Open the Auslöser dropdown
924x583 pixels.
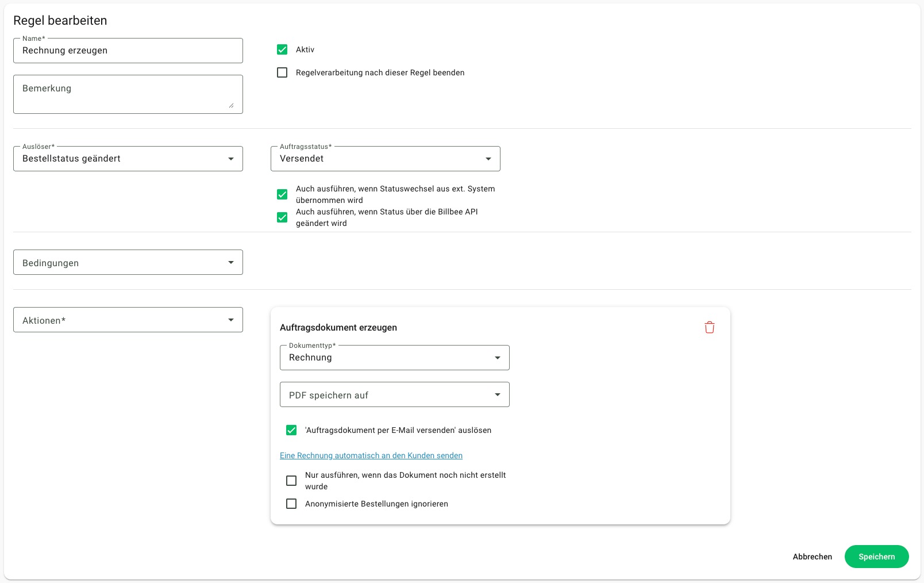tap(128, 159)
